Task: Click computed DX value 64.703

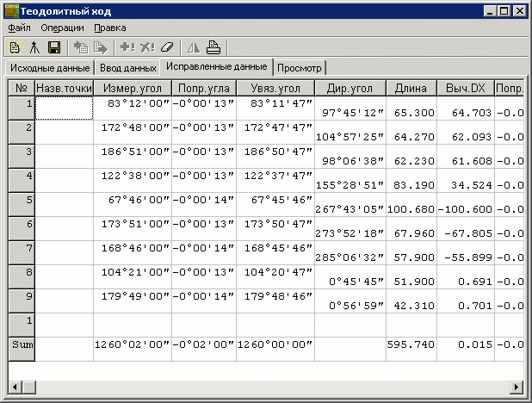Action: tap(472, 113)
